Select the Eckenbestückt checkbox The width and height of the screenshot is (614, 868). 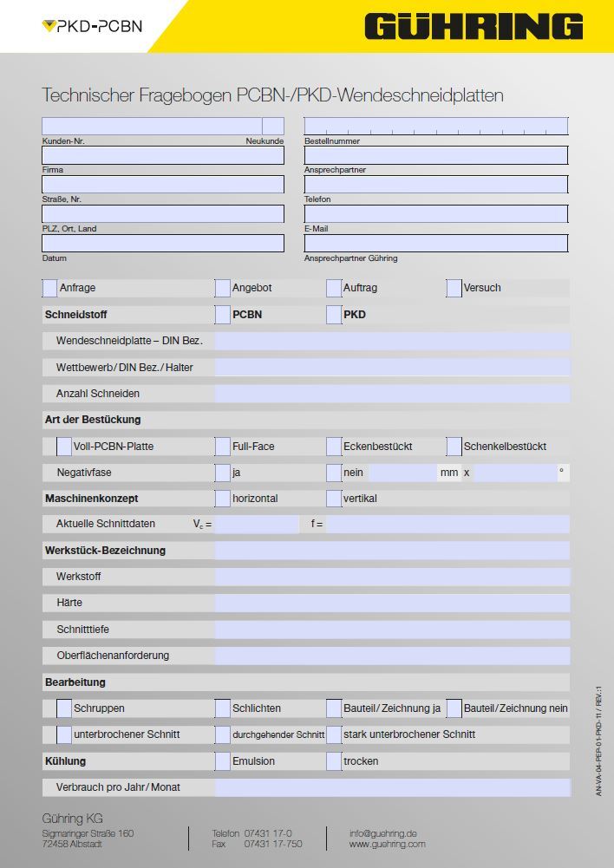click(334, 447)
